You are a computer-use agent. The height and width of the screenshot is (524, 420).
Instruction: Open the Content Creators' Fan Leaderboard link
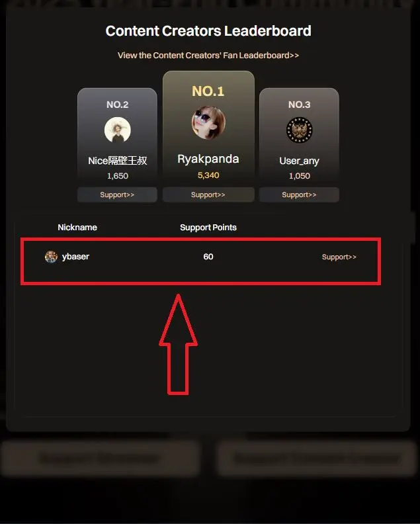point(208,55)
